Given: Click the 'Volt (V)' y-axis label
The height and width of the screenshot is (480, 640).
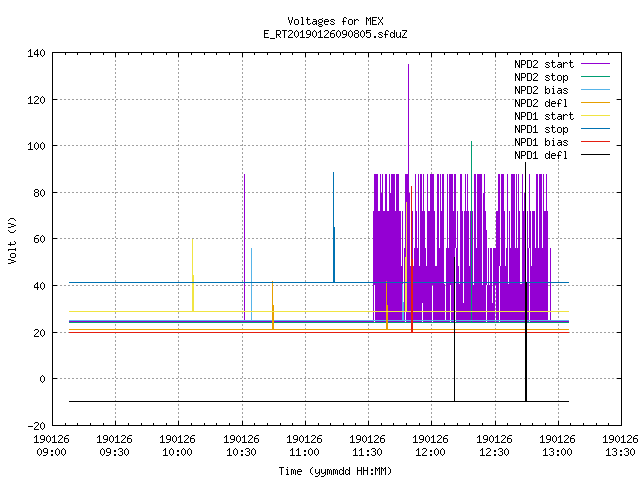Looking at the screenshot, I should 12,241.
